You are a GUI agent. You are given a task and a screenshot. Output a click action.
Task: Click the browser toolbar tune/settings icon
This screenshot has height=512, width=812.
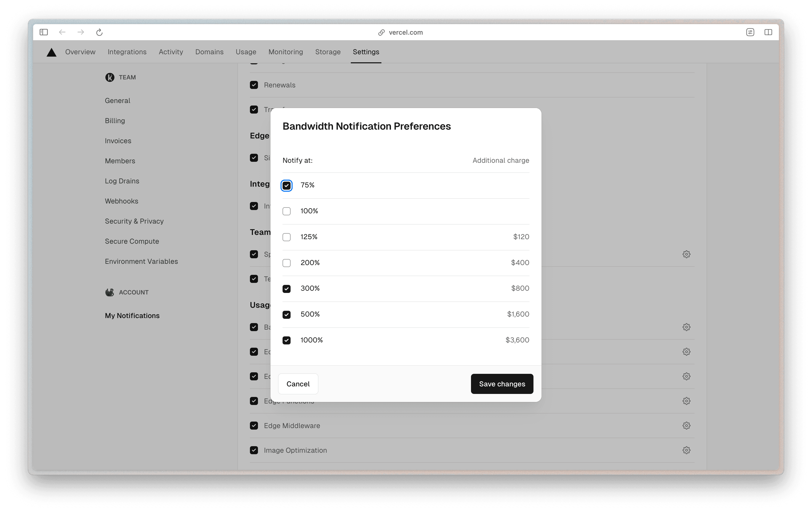[x=750, y=32]
